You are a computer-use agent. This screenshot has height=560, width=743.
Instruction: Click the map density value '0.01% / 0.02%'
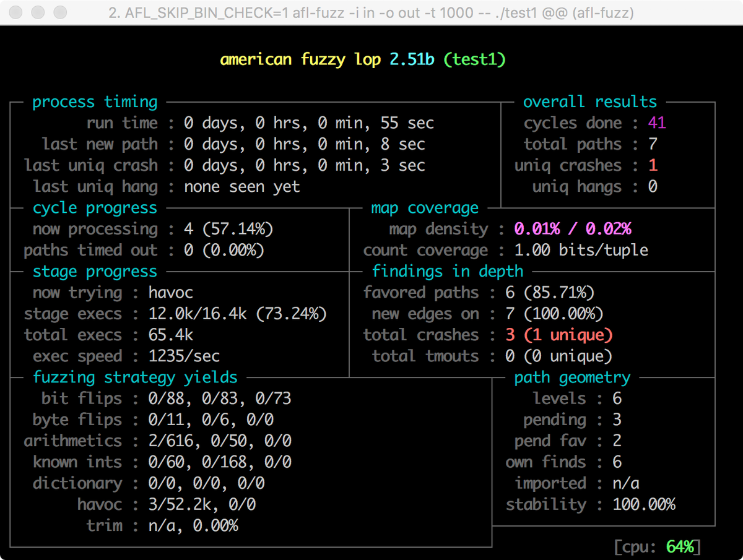click(573, 229)
